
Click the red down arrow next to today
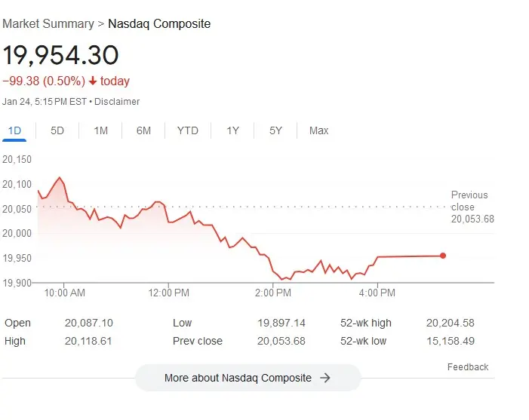[x=93, y=81]
